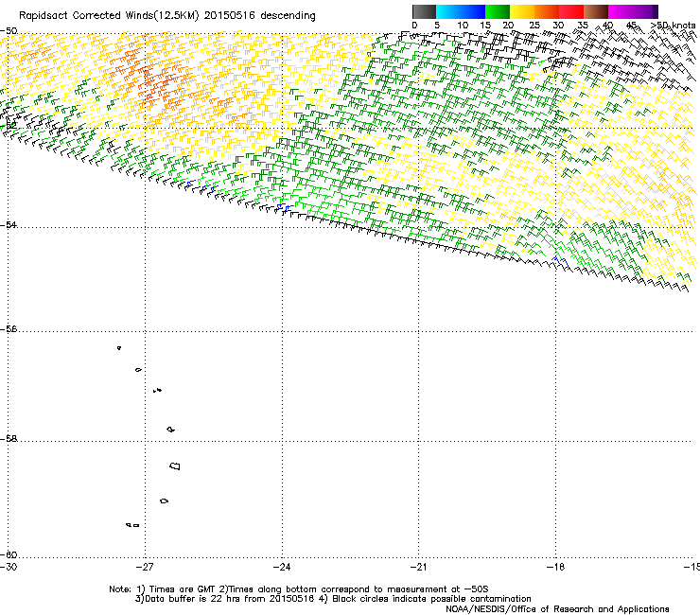Click the '20' legend scale label

509,26
